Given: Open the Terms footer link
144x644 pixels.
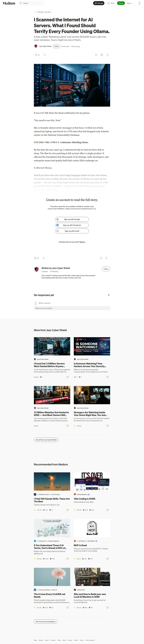Looking at the screenshot, I should tap(81, 640).
